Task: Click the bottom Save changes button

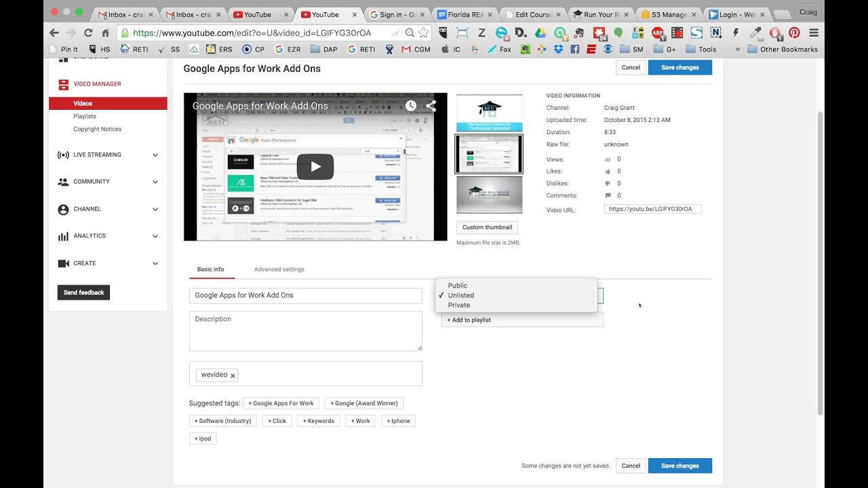Action: (x=680, y=466)
